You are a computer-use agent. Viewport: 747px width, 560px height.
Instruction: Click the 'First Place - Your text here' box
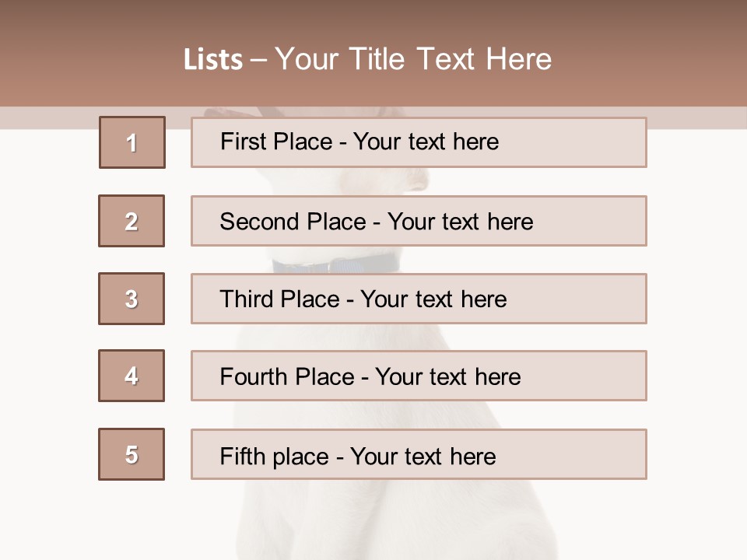pos(419,142)
